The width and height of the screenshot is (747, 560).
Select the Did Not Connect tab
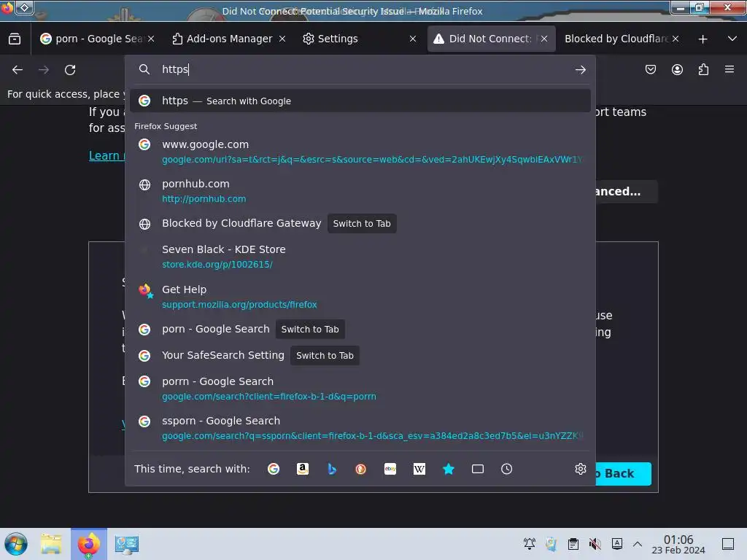coord(491,39)
